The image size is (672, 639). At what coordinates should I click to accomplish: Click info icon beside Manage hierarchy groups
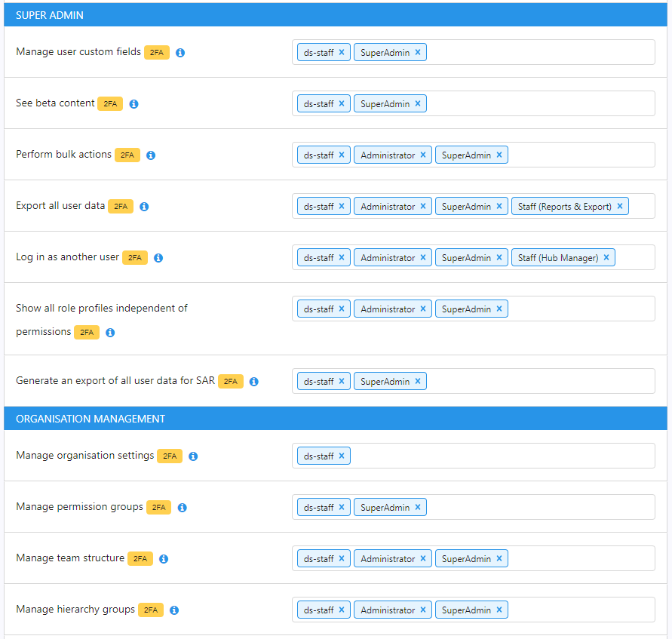[174, 610]
